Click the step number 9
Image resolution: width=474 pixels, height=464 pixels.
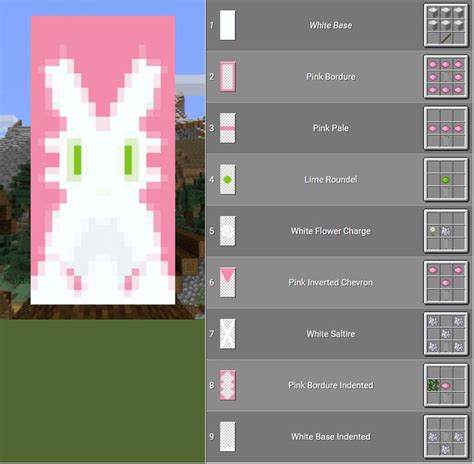[212, 437]
